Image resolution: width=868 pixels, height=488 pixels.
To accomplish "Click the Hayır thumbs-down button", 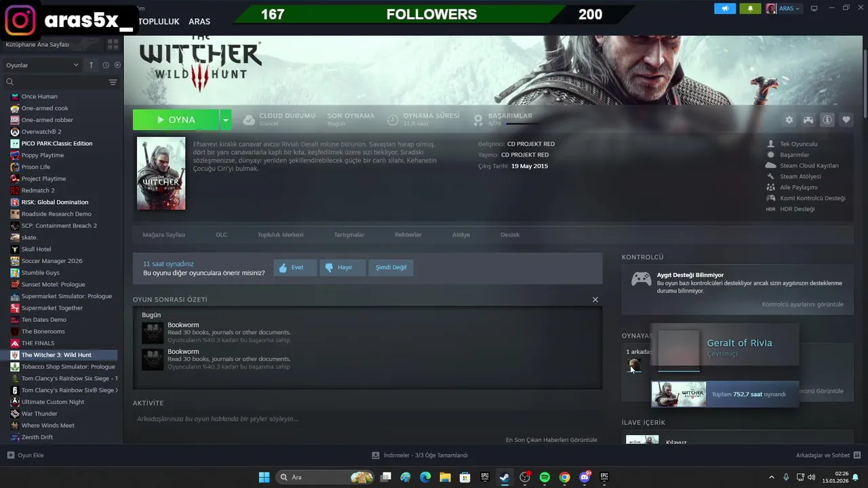I will [343, 267].
